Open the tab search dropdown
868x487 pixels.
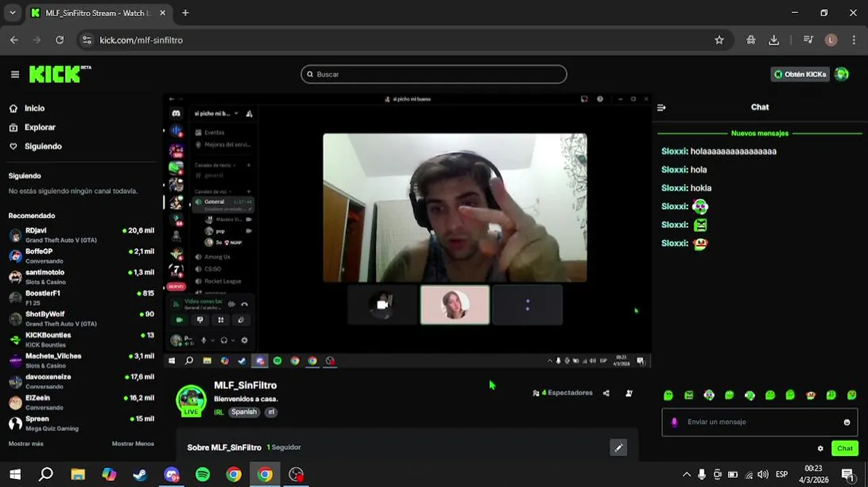pos(12,13)
